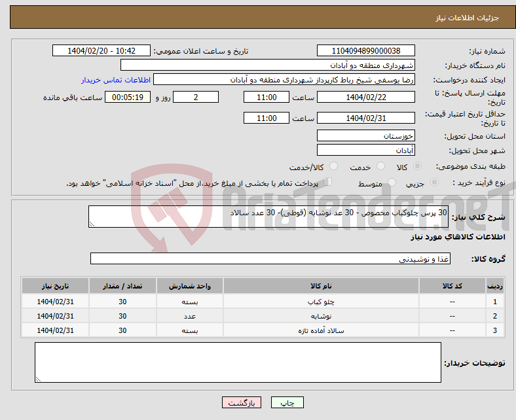Click the چلو کباب item name cell

321,302
